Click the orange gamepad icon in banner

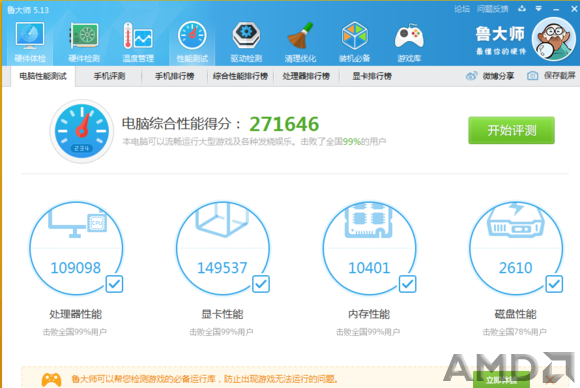pyautogui.click(x=51, y=379)
